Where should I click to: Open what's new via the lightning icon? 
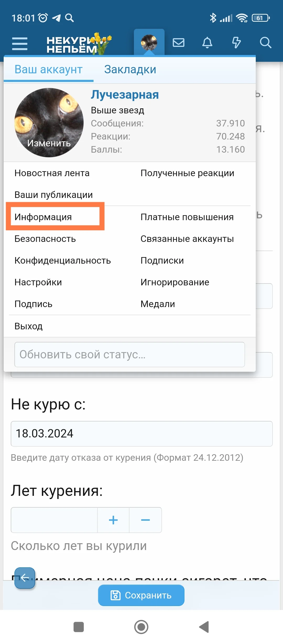tap(236, 43)
